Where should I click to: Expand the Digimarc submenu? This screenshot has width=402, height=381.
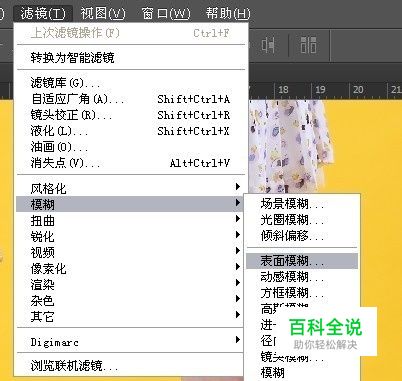pyautogui.click(x=131, y=342)
